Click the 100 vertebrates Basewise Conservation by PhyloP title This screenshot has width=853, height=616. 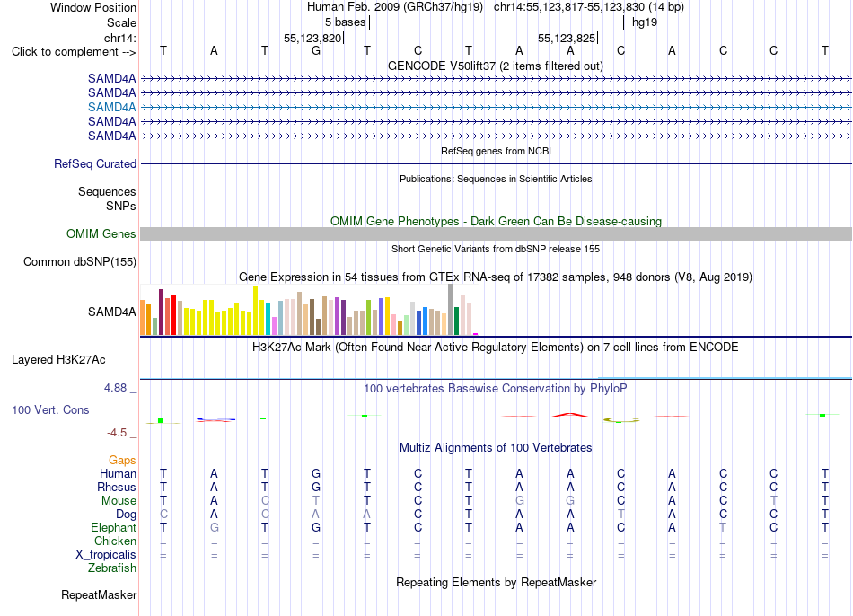pos(495,389)
